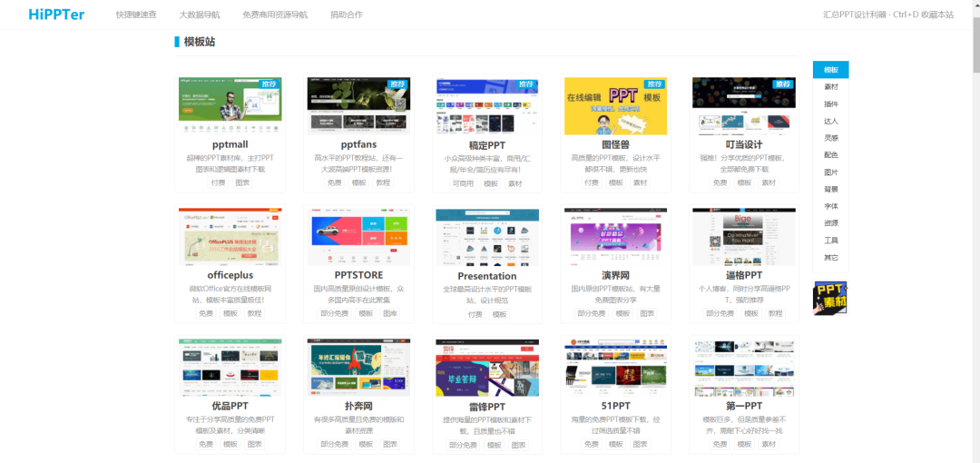Image resolution: width=980 pixels, height=463 pixels.
Task: Select 模板 in the right sidebar
Action: tap(830, 70)
